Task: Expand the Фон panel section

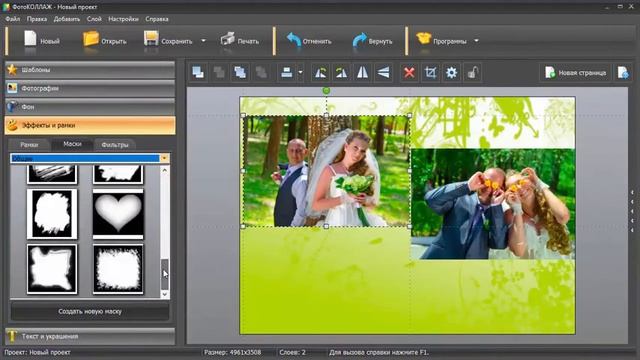Action: [90, 107]
